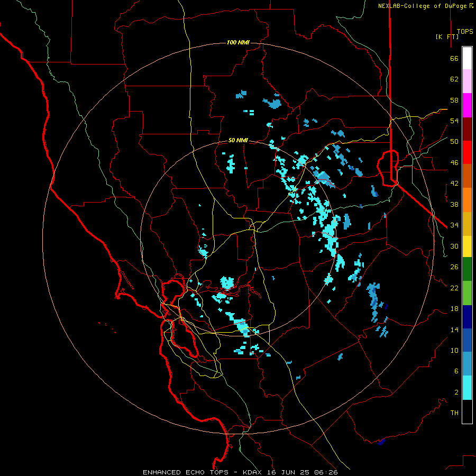476x476 pixels.
Task: Click the "ENHANCED ECHO TOPS" product title
Action: 186,472
